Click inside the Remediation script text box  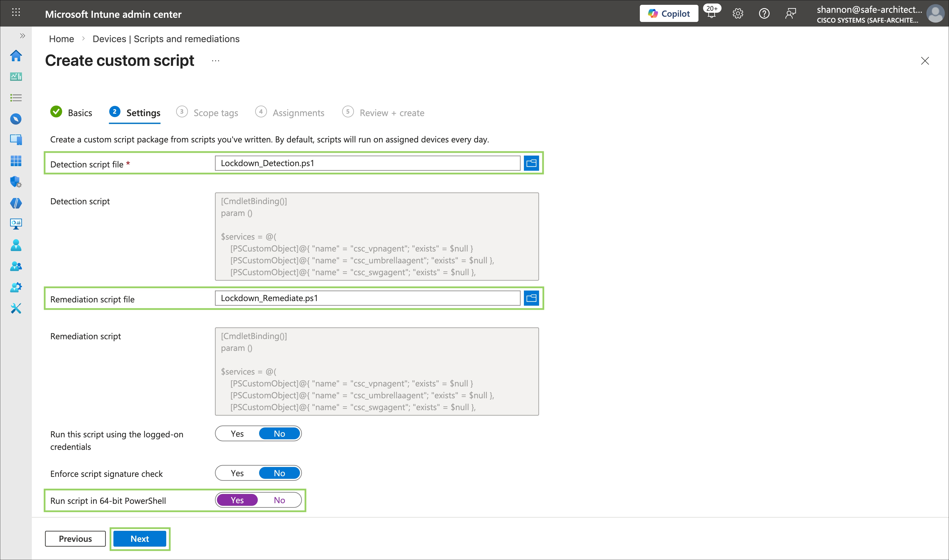click(x=377, y=372)
